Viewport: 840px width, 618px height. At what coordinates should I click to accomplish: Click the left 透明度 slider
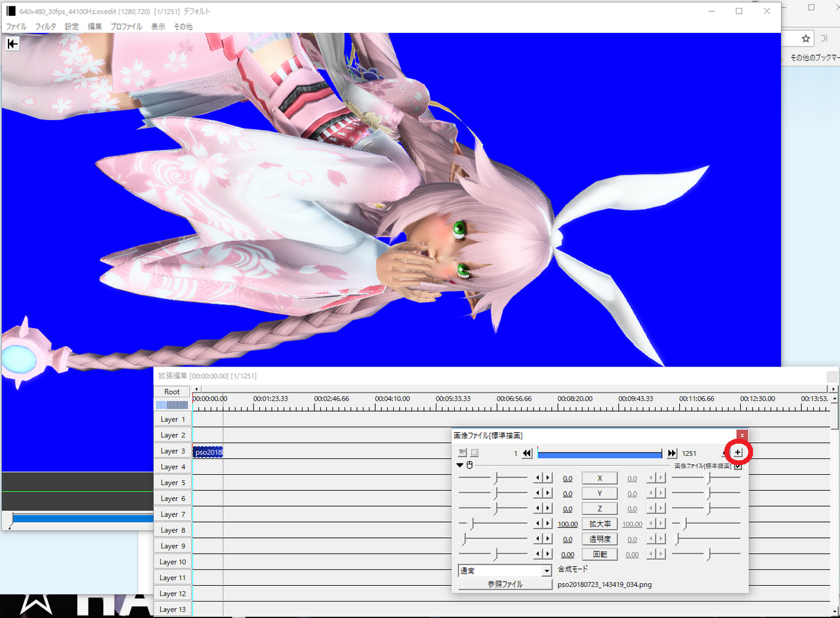click(493, 539)
